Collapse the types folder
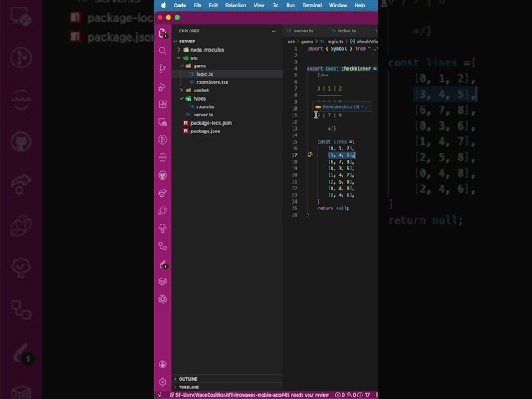This screenshot has height=399, width=532. pos(182,98)
